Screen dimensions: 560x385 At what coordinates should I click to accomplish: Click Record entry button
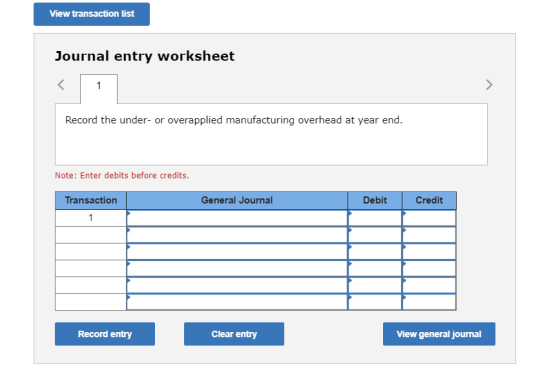pos(105,334)
